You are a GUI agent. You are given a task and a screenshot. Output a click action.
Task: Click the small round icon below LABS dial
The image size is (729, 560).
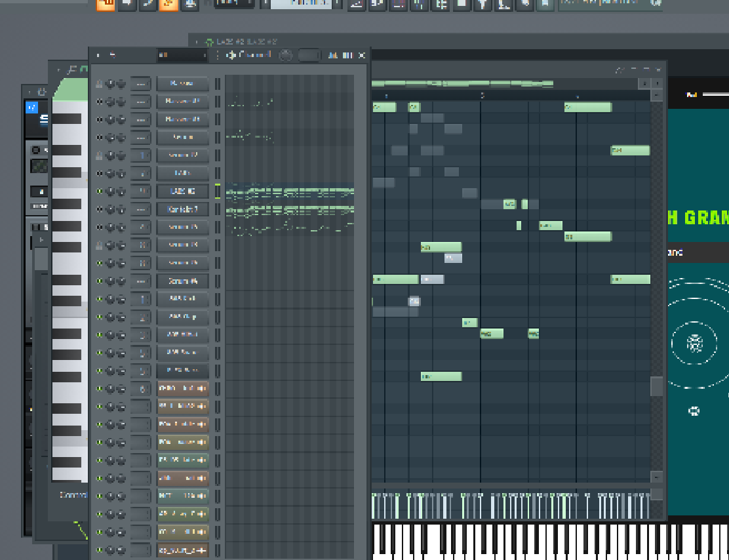[694, 410]
